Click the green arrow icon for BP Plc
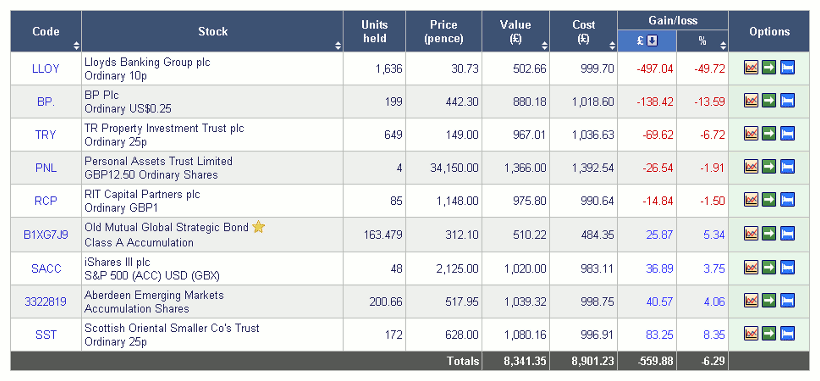Viewport: 820px width, 381px height. click(769, 101)
